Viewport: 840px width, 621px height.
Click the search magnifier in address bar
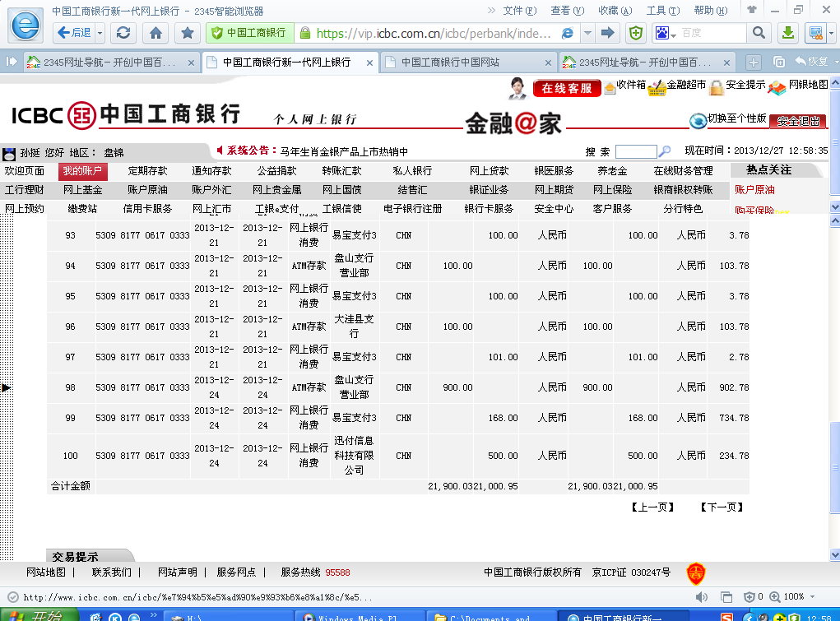click(x=759, y=33)
